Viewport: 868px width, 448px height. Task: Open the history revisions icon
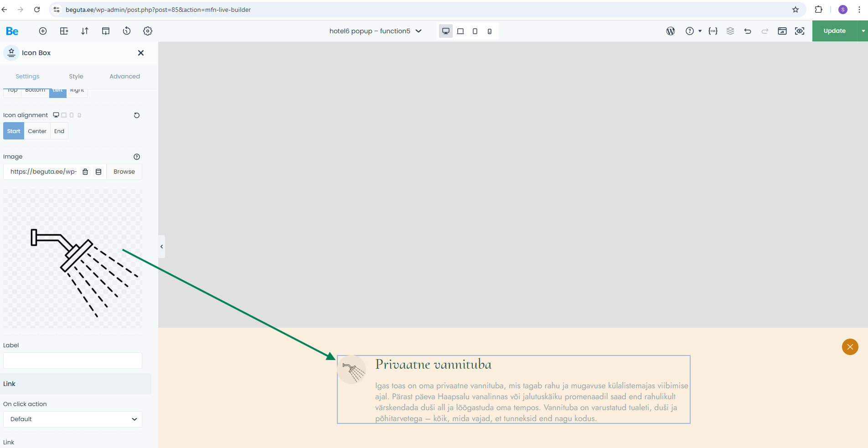(x=127, y=31)
